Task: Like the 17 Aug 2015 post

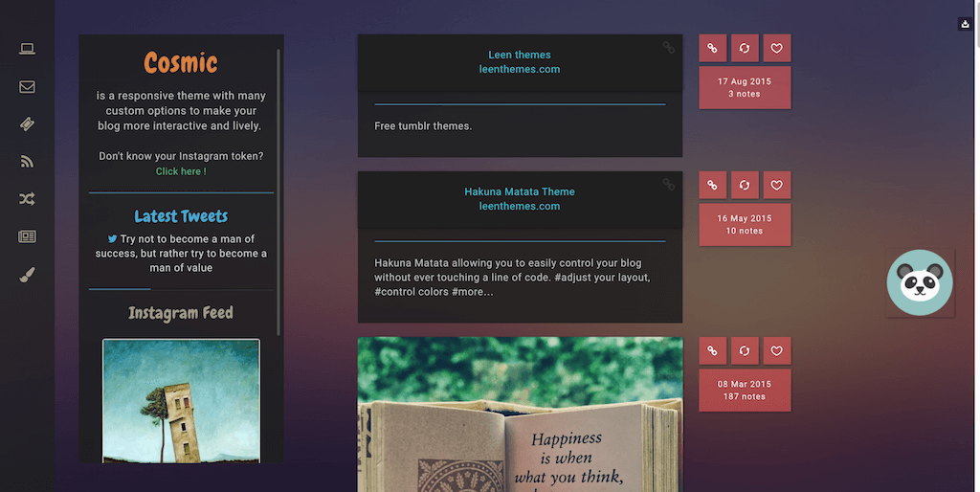Action: (x=777, y=48)
